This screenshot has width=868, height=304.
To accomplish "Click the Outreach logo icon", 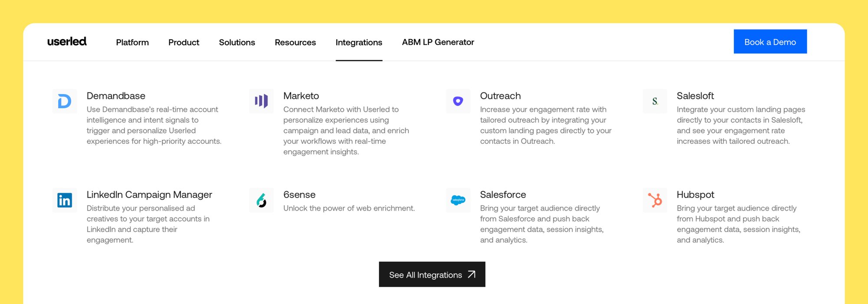I will coord(458,101).
